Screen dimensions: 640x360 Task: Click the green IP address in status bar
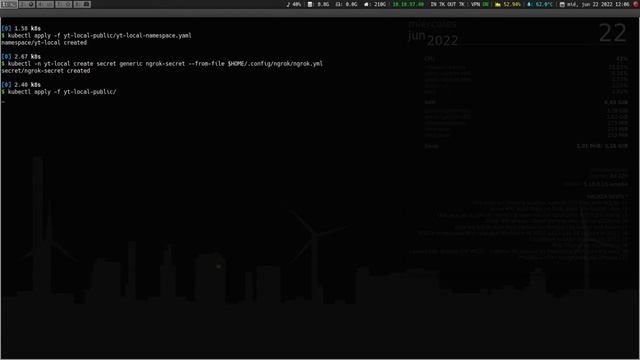click(x=408, y=4)
